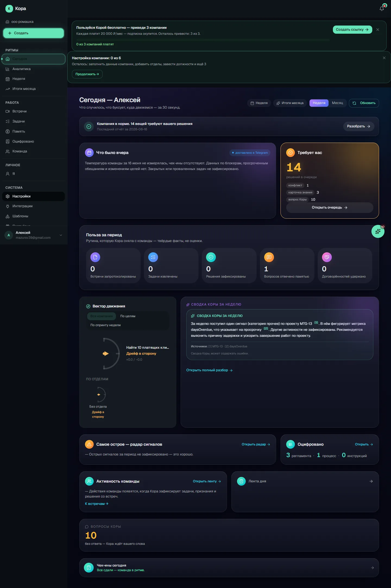Open Встречи section
391x588 pixels.
coord(34,111)
